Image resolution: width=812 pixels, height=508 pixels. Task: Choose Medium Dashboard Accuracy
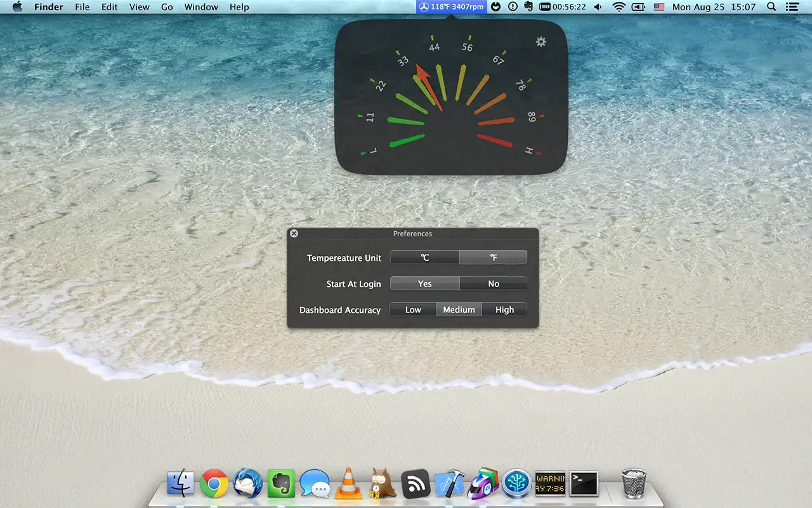pyautogui.click(x=459, y=310)
